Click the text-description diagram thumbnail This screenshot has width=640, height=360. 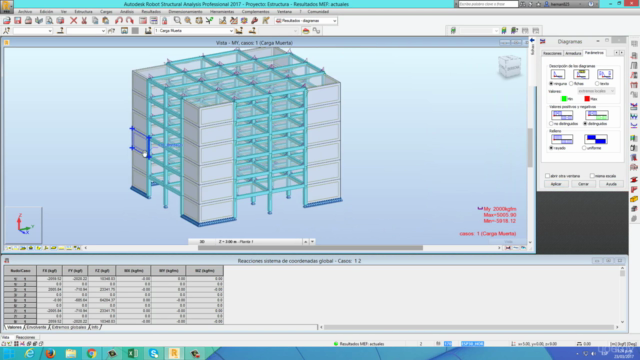pos(605,74)
